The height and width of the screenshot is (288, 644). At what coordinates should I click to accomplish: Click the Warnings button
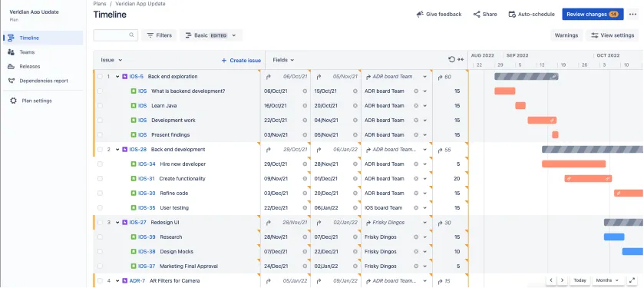click(x=566, y=35)
